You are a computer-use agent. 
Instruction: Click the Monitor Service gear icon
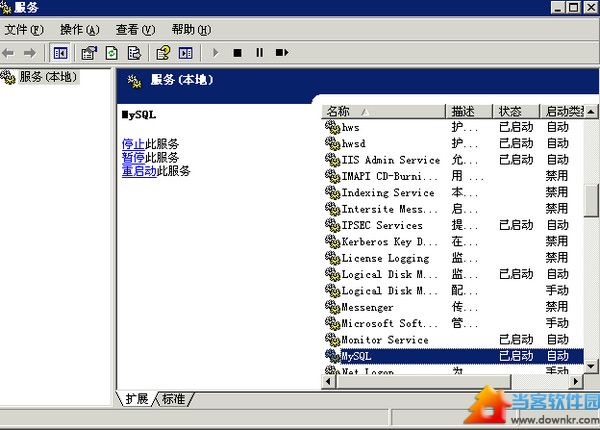point(332,339)
